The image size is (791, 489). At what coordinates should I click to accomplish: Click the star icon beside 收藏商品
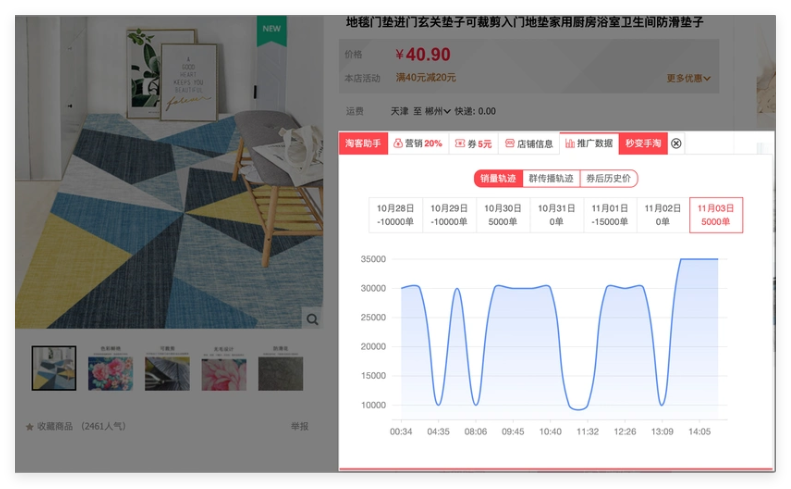[x=29, y=427]
